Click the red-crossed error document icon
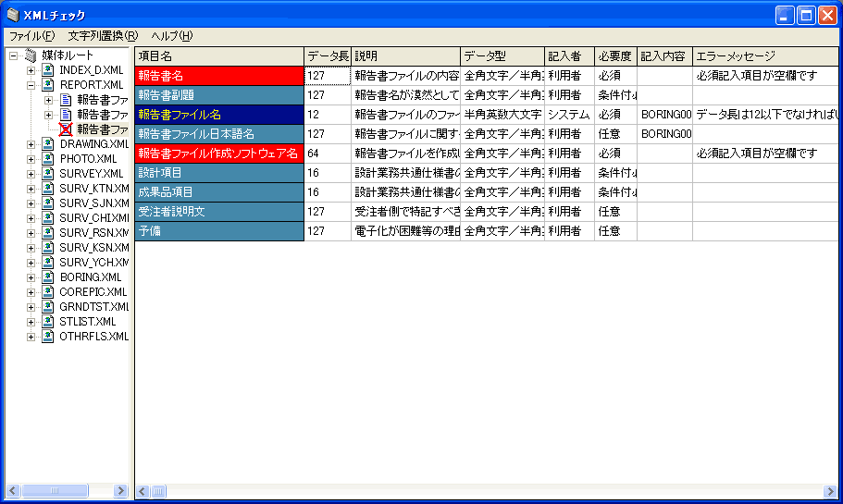 pyautogui.click(x=66, y=129)
